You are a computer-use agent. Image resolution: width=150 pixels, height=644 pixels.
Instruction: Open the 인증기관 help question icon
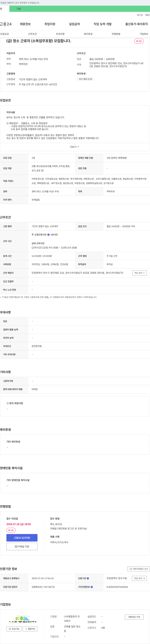click(x=88, y=578)
